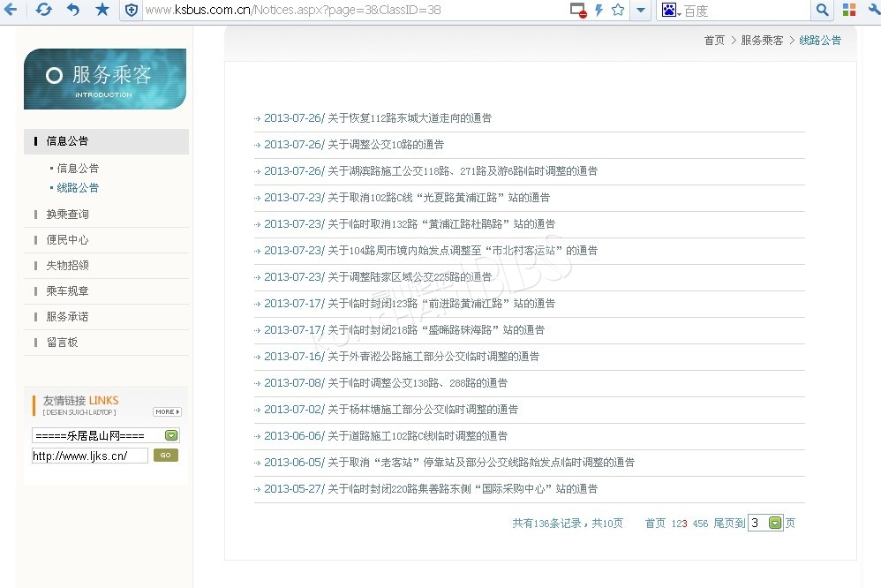881x588 pixels.
Task: Click the security shield icon
Action: pos(131,10)
